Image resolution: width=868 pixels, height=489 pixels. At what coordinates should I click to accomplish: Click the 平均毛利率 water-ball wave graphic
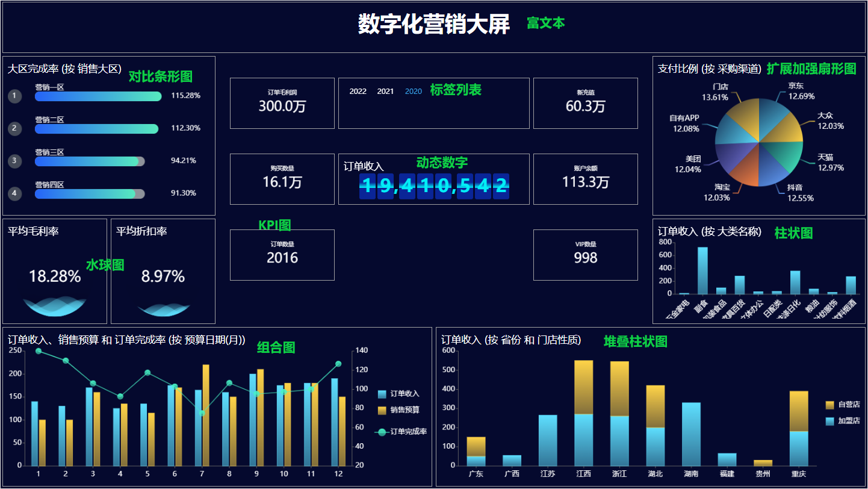click(55, 307)
